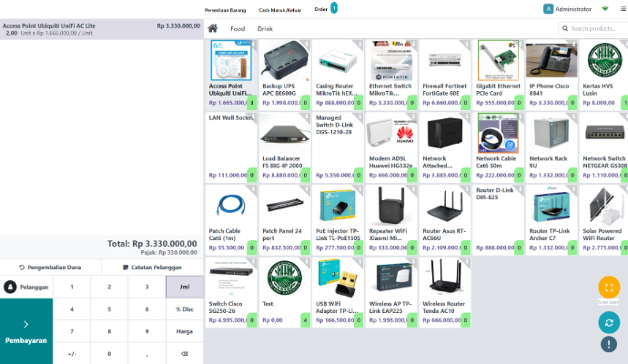Add Switch Cisco SG250-26 product
The image size is (628, 364).
click(231, 292)
